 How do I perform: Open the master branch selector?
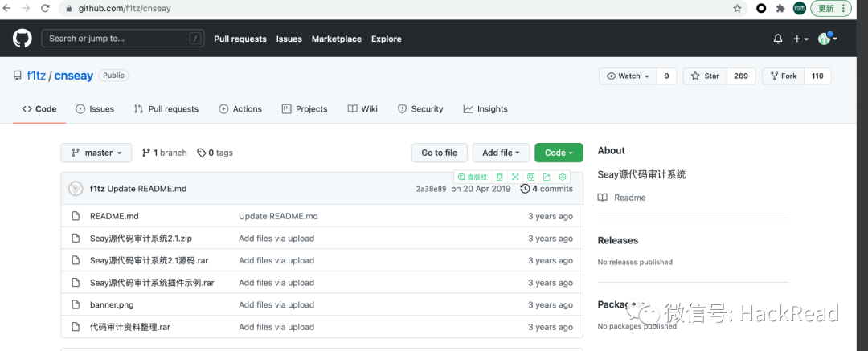96,153
